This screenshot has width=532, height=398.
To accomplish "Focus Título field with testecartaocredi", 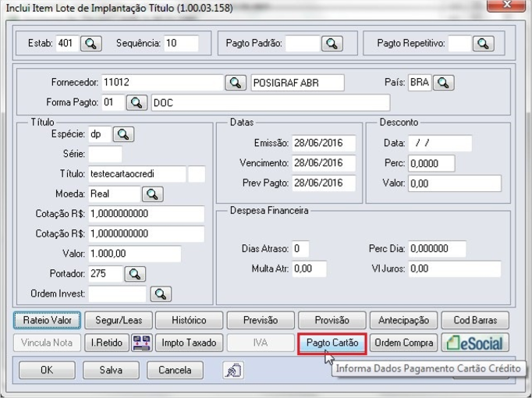I will click(x=137, y=174).
